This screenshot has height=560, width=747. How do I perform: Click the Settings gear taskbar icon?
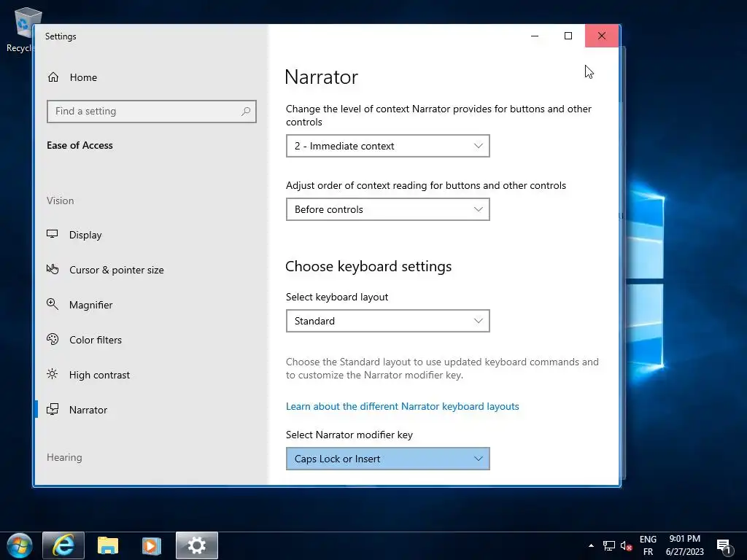click(197, 545)
